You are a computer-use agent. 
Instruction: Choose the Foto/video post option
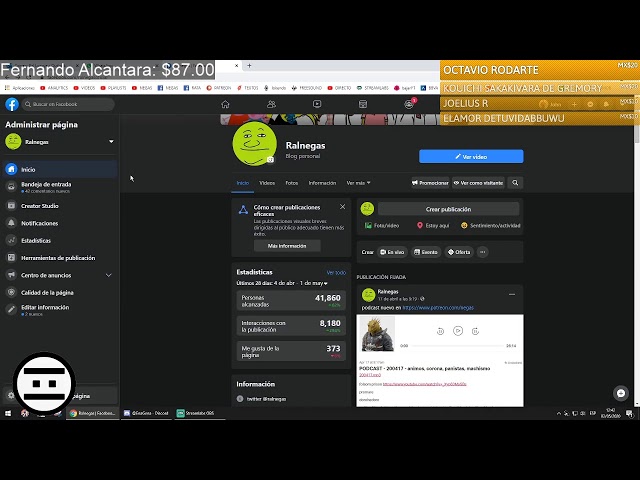(x=382, y=225)
